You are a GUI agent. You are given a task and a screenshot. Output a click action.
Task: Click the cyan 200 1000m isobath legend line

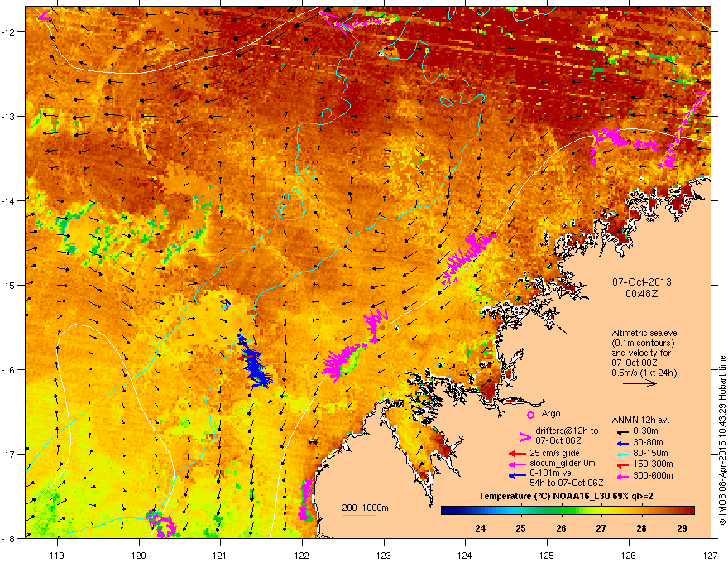pyautogui.click(x=359, y=515)
